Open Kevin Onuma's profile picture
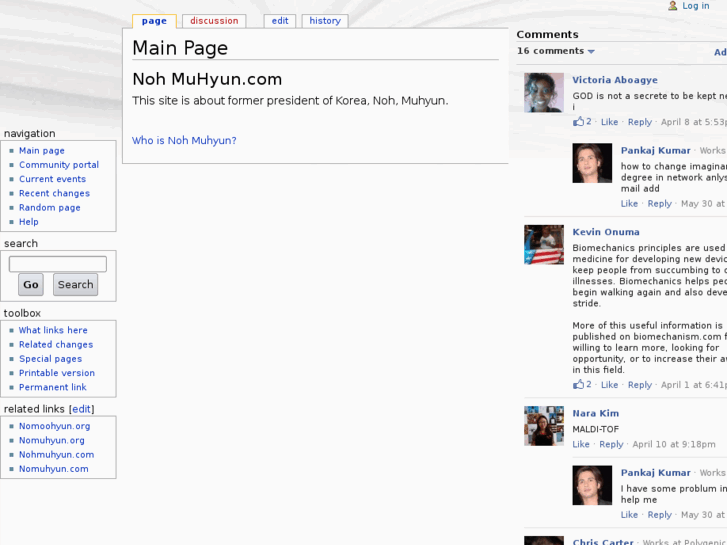The height and width of the screenshot is (545, 727). [x=544, y=245]
